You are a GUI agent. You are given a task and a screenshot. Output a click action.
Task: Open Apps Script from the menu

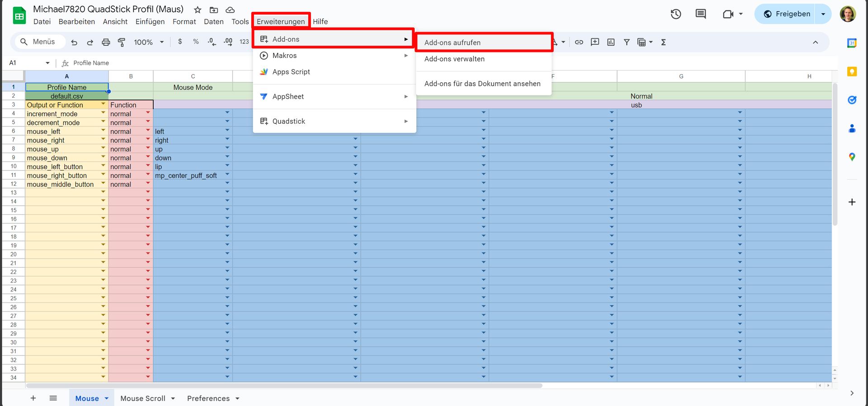point(291,72)
